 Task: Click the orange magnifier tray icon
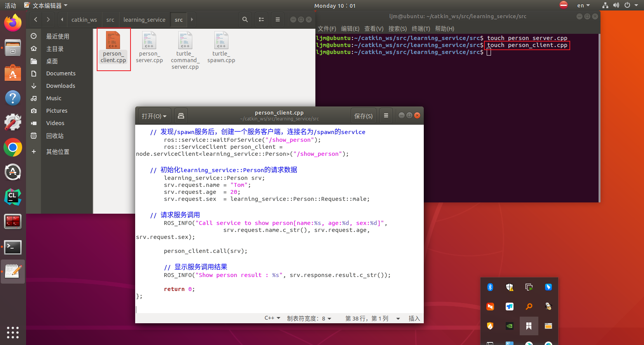pos(529,307)
